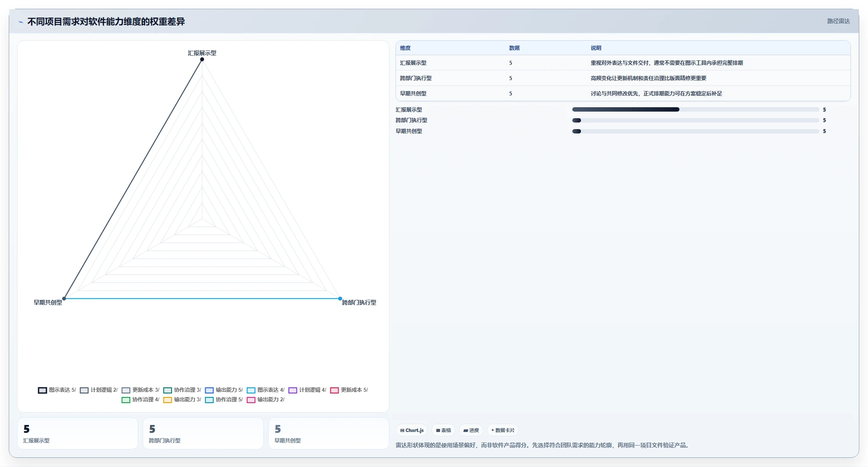Click the 表格 chip
This screenshot has width=868, height=467.
point(443,430)
